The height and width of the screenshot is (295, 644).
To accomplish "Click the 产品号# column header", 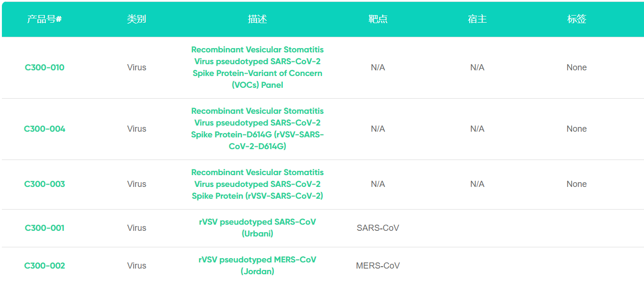I will pos(44,19).
